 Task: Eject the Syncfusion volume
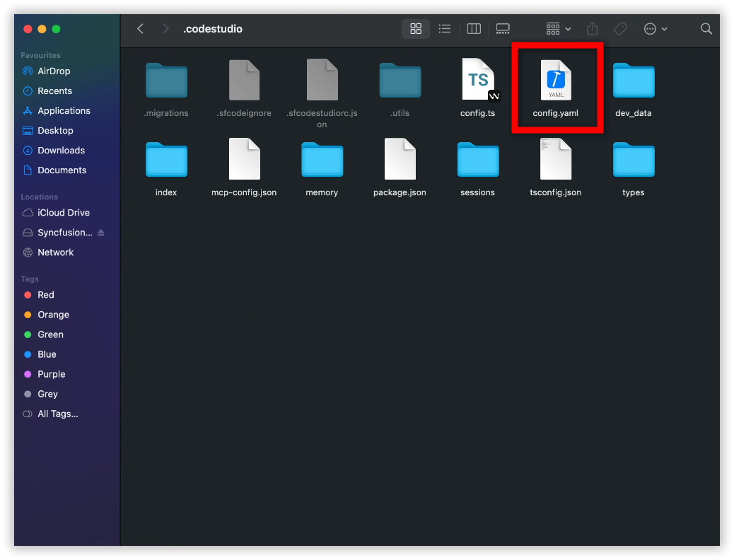100,233
